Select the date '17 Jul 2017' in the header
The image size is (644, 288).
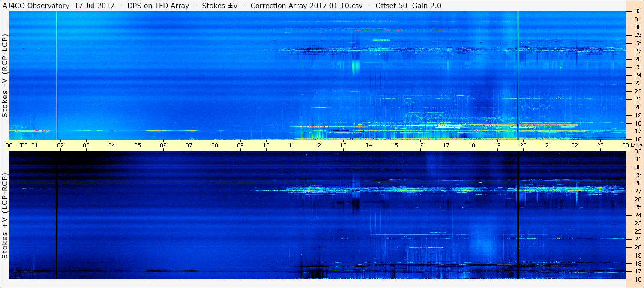coord(94,6)
